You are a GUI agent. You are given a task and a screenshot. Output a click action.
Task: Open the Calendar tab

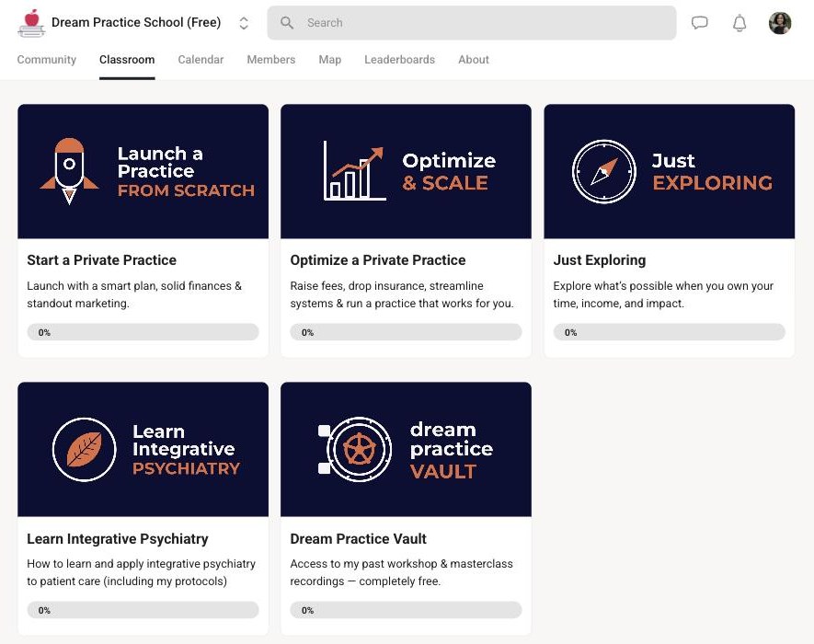pos(201,60)
